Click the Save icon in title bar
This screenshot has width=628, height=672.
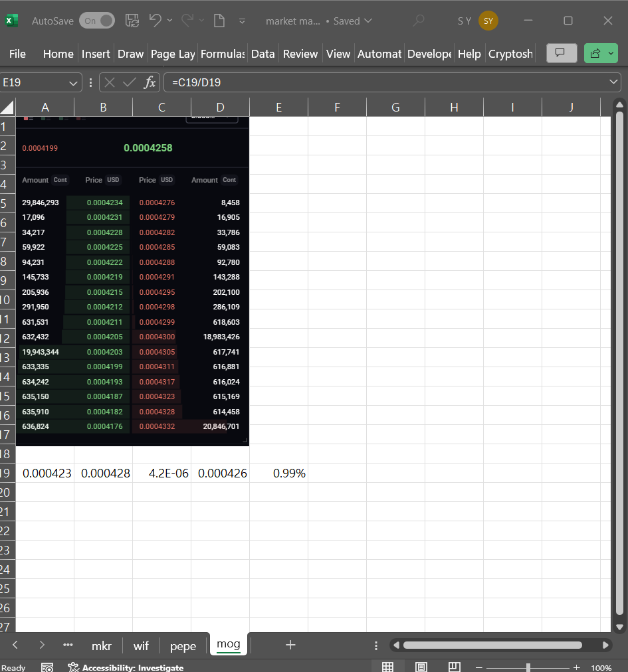[132, 21]
